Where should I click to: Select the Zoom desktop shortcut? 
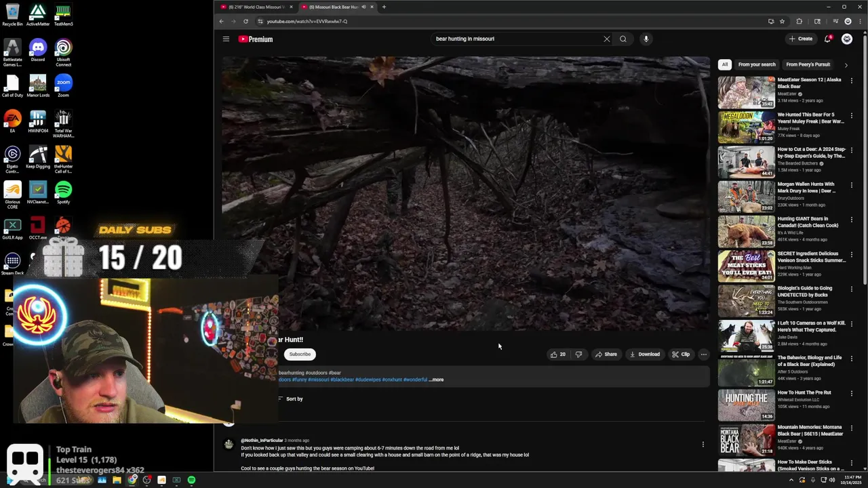point(63,86)
